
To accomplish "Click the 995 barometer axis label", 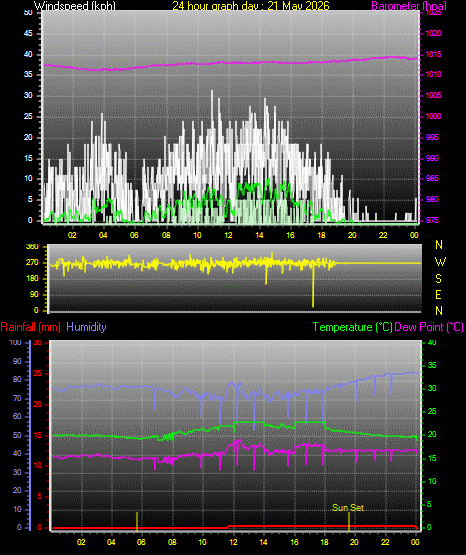I will [x=432, y=137].
